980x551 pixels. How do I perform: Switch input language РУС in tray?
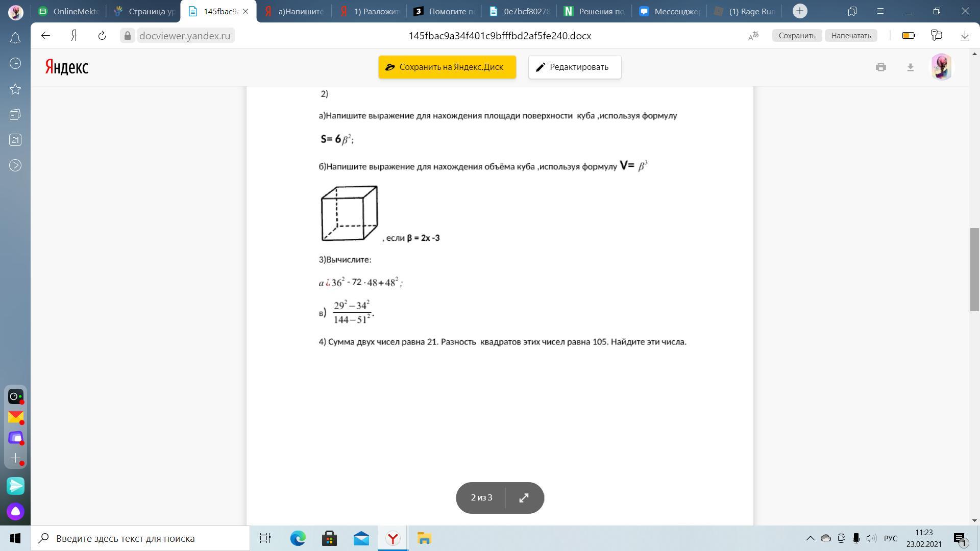point(890,538)
